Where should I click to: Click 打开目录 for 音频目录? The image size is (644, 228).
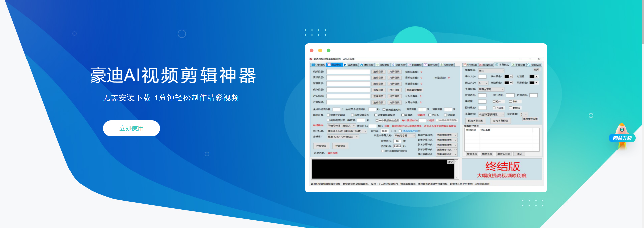click(x=394, y=78)
